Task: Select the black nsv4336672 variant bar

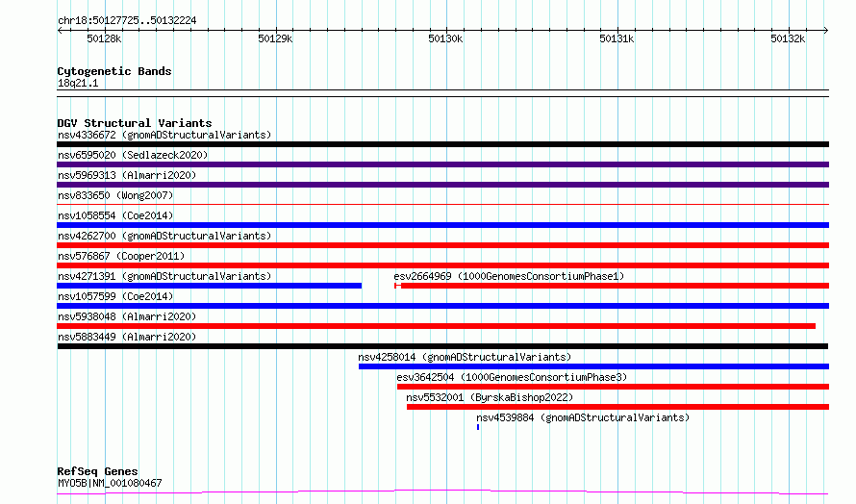Action: tap(442, 144)
